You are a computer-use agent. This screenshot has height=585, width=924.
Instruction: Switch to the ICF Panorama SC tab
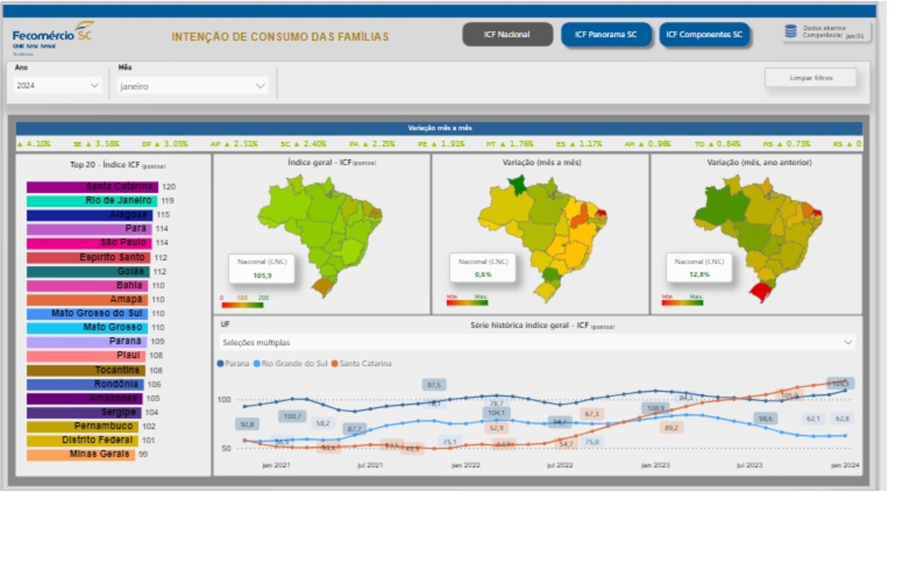(606, 35)
